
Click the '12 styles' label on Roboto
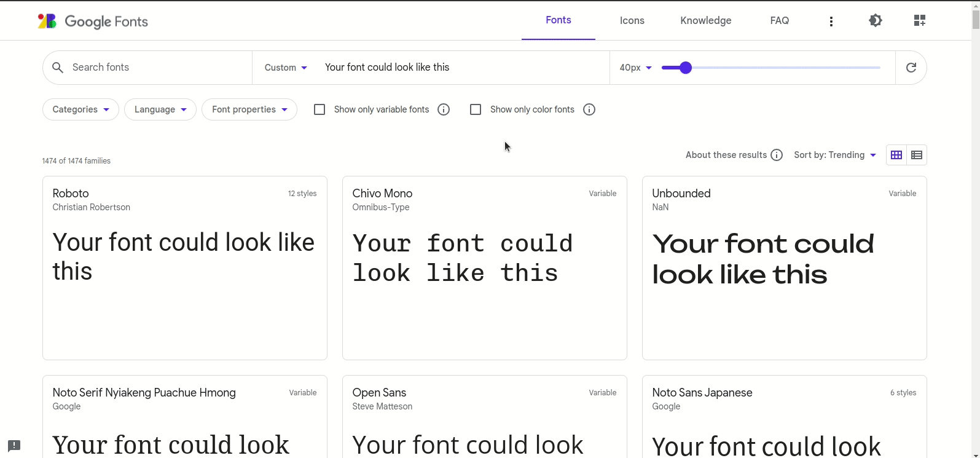coord(302,194)
